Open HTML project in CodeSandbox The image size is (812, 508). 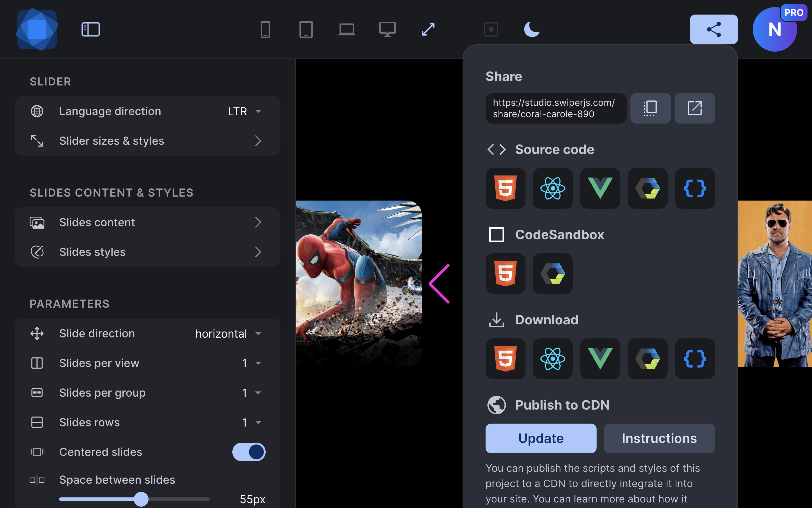[505, 274]
